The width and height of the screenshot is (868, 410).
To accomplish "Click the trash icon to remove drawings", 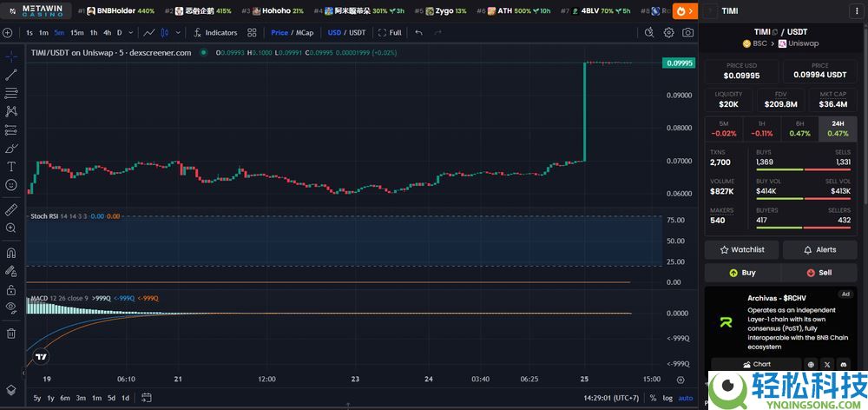I will [11, 333].
